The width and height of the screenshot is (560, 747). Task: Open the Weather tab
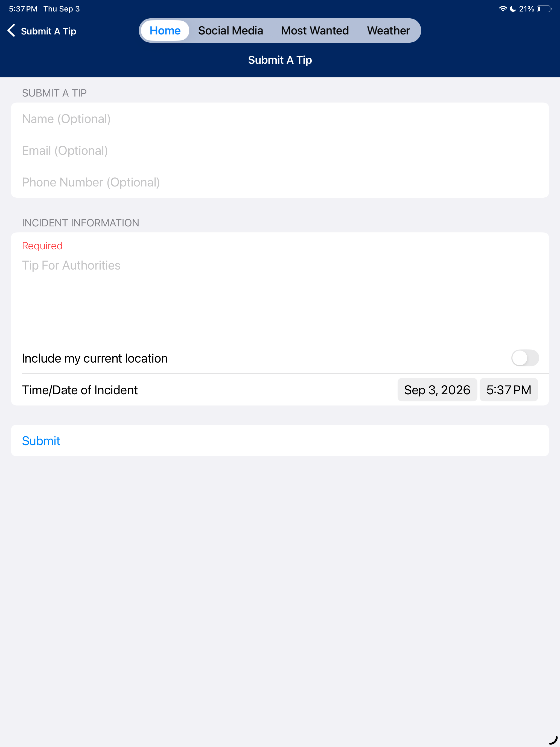coord(389,31)
